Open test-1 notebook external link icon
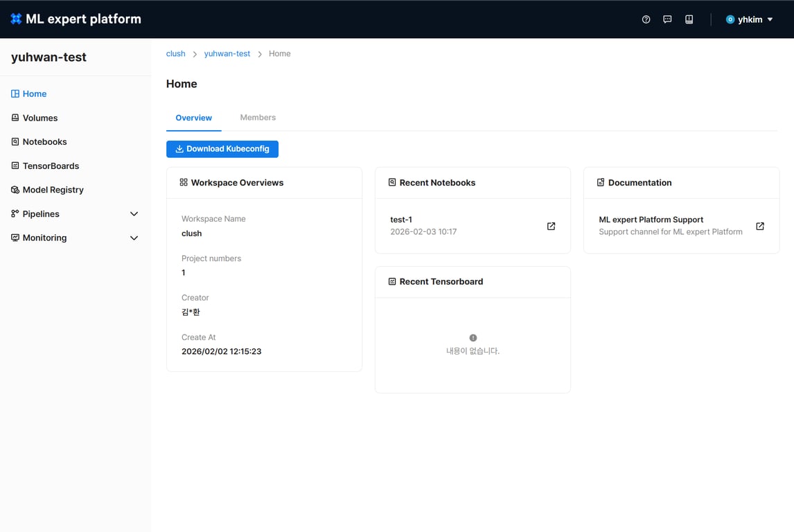Viewport: 794px width, 532px height. click(x=551, y=227)
